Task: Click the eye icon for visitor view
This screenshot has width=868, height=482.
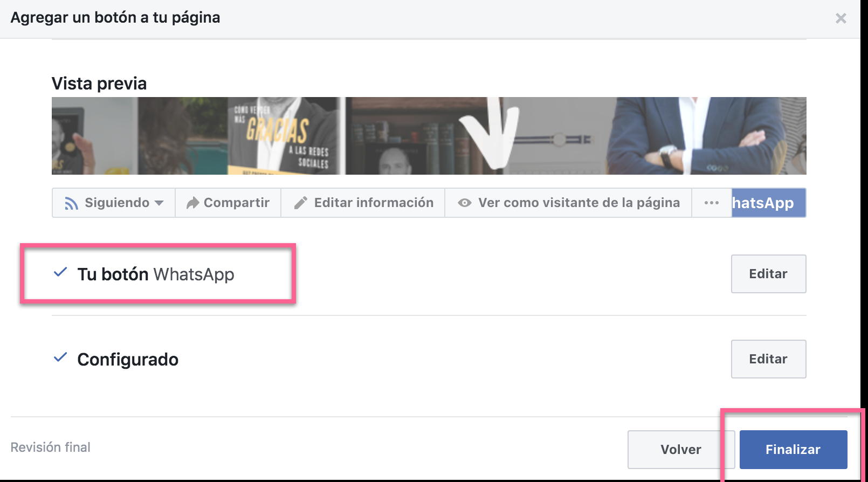Action: (x=465, y=203)
